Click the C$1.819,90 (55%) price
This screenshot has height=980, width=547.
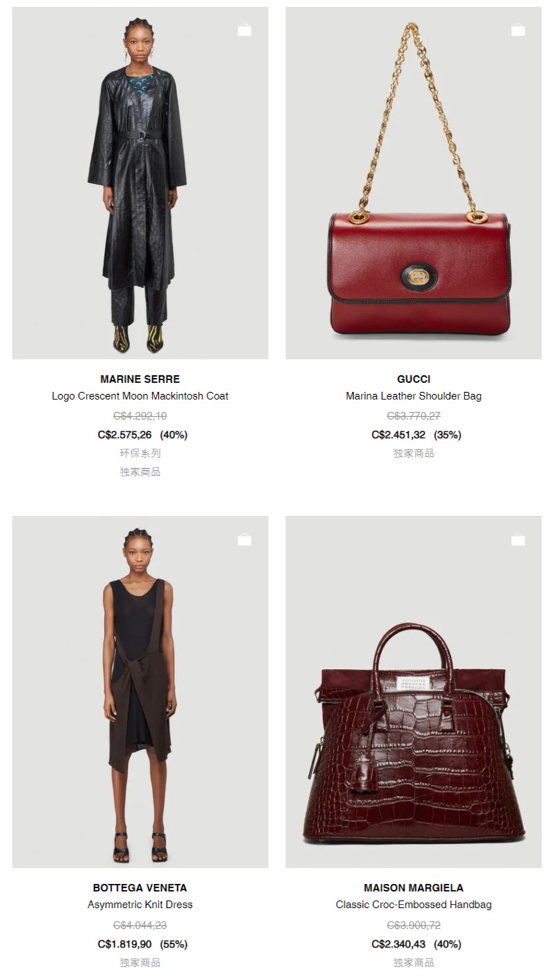(x=143, y=944)
